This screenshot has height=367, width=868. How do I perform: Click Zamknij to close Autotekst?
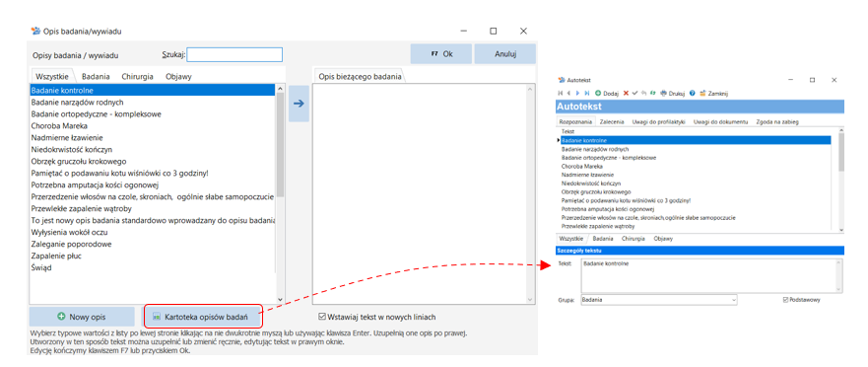[x=714, y=93]
